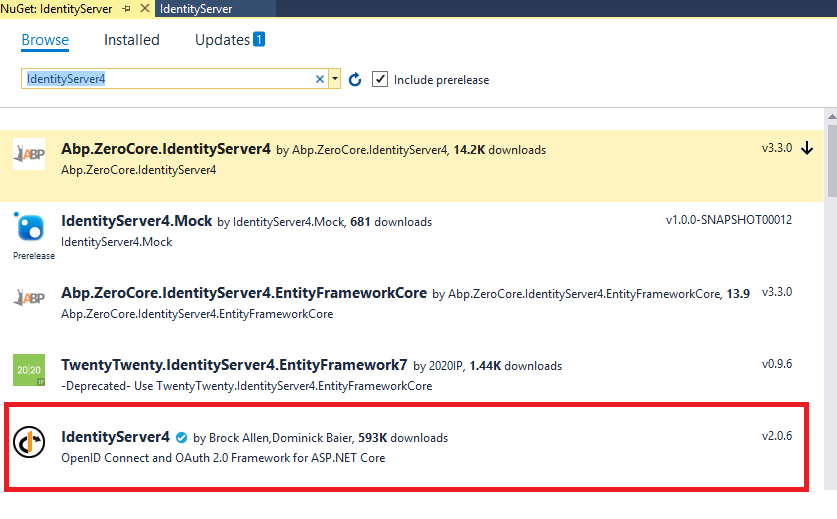Viewport: 837px width, 519px height.
Task: Click the Include prerelease label
Action: [x=441, y=80]
